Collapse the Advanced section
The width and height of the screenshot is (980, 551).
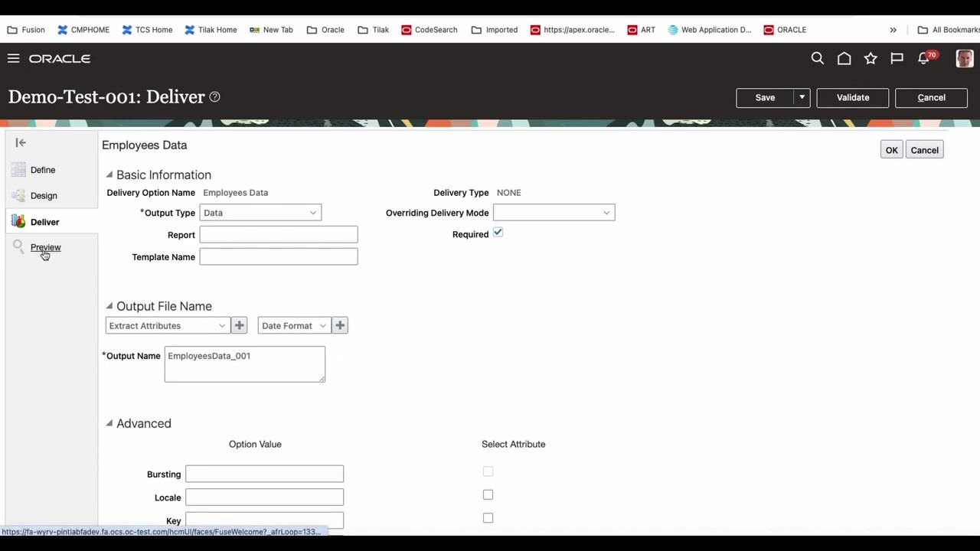pyautogui.click(x=109, y=423)
